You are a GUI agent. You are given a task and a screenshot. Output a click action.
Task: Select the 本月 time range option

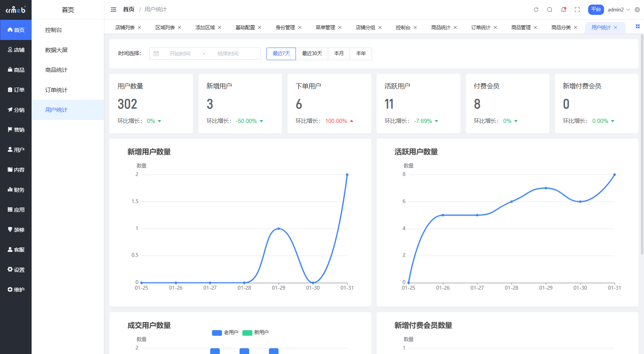[339, 54]
